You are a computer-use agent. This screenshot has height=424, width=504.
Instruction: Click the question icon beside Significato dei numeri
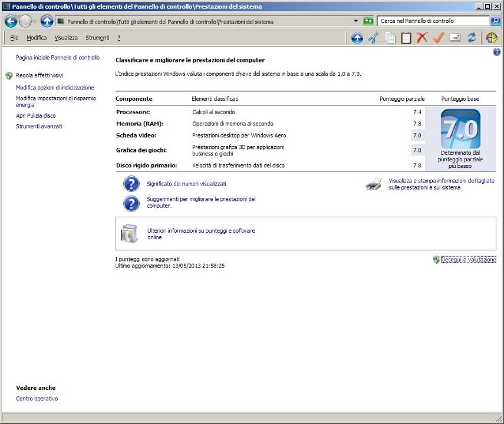131,184
